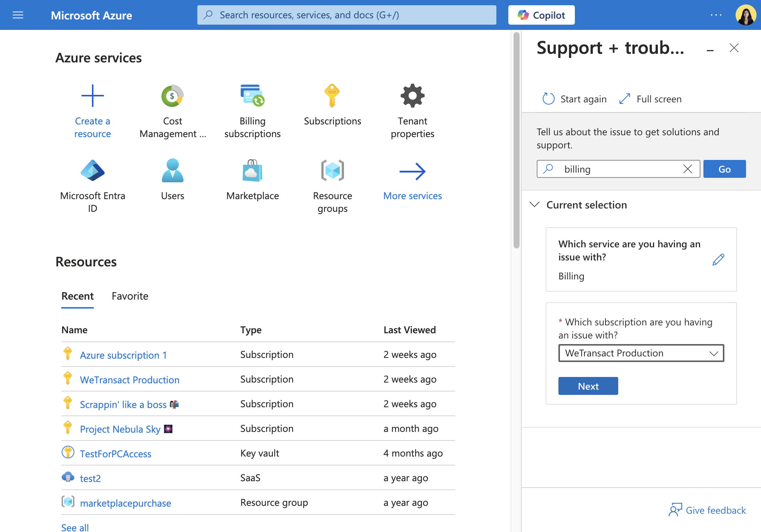Viewport: 761px width, 532px height.
Task: Open the hamburger portal menu
Action: point(18,15)
